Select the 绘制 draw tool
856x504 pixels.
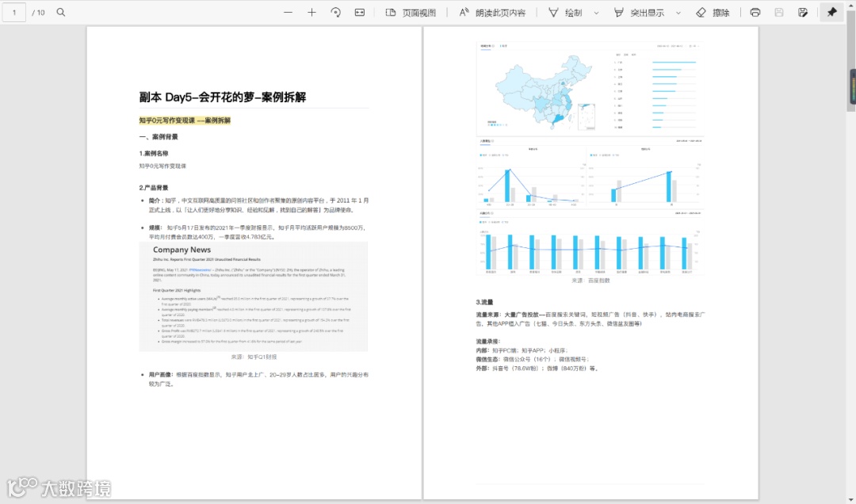click(x=566, y=12)
